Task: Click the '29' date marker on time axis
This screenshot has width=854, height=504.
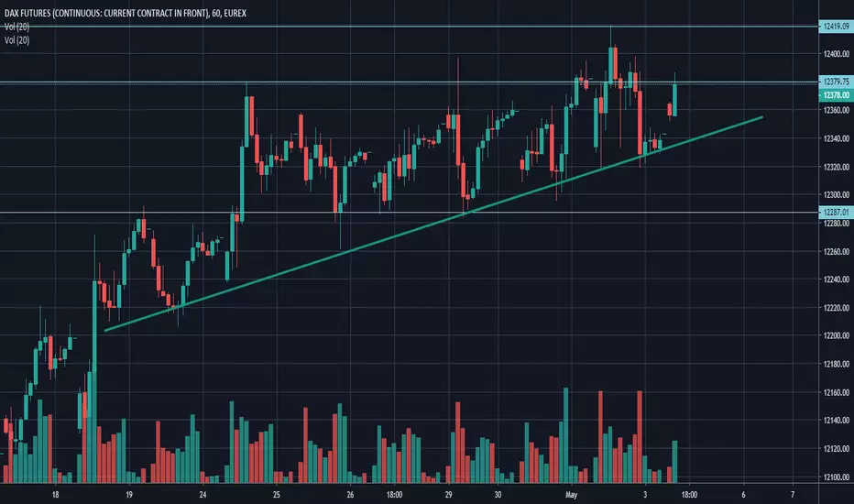Action: click(x=448, y=495)
